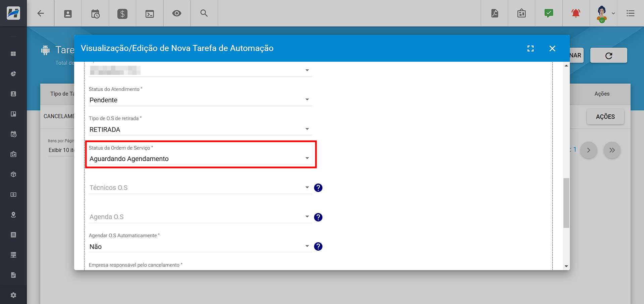Click the dialog vertical scrollbar thumb
The width and height of the screenshot is (644, 304).
[566, 203]
